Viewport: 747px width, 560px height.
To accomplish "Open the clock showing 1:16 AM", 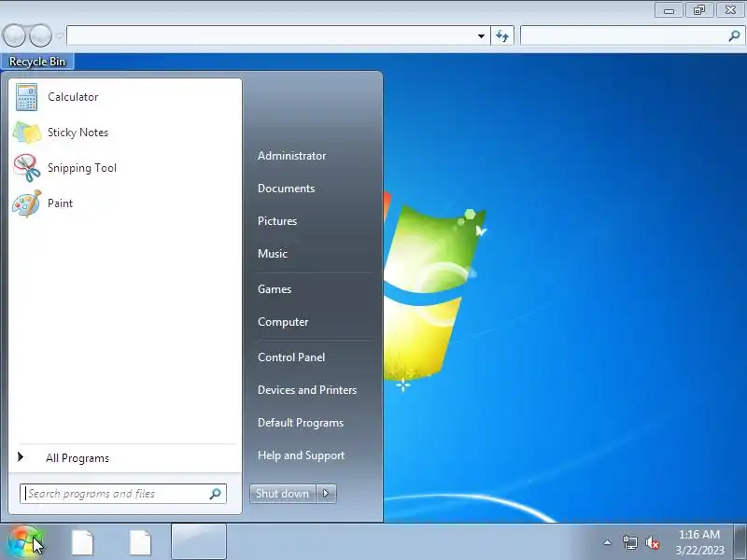I will [x=699, y=542].
